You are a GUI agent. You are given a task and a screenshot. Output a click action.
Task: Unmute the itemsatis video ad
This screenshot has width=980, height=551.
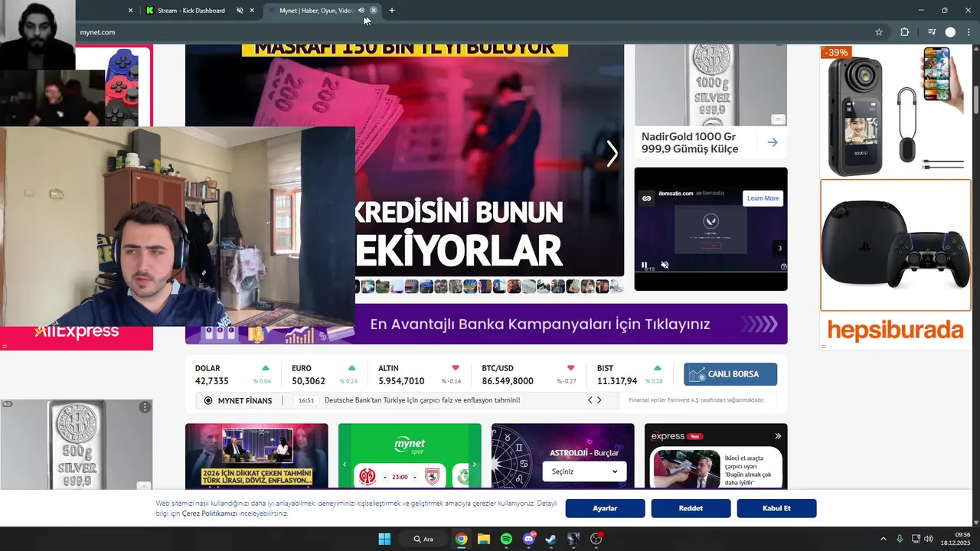tap(665, 264)
